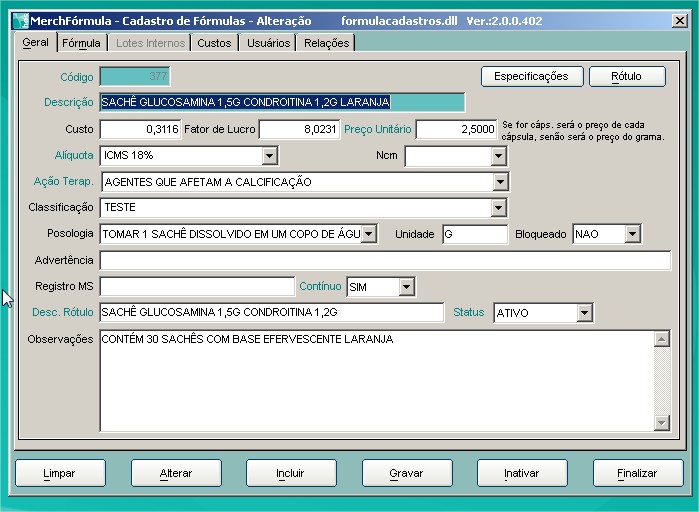Go to the Usuários tab
699x512 pixels.
coord(268,43)
